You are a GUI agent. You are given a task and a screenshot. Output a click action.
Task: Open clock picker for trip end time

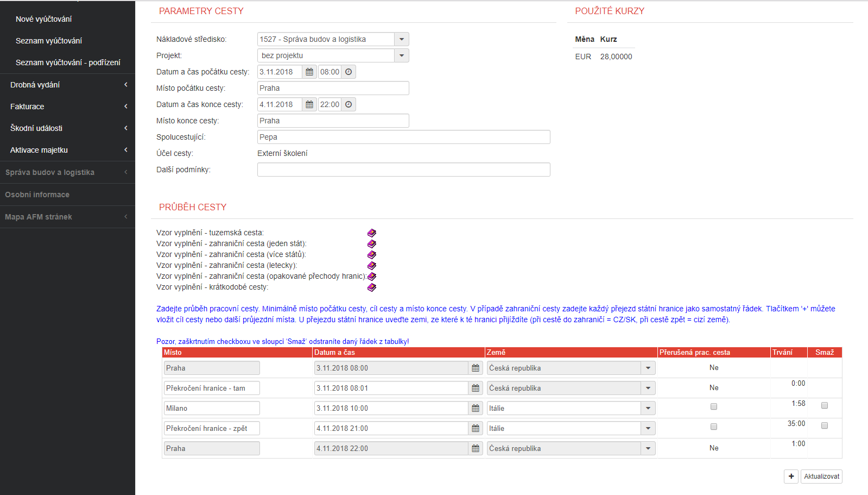[349, 104]
